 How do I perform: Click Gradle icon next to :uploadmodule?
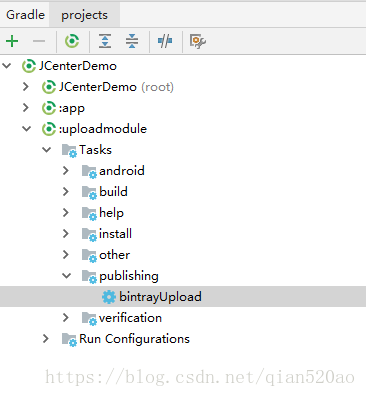point(49,129)
